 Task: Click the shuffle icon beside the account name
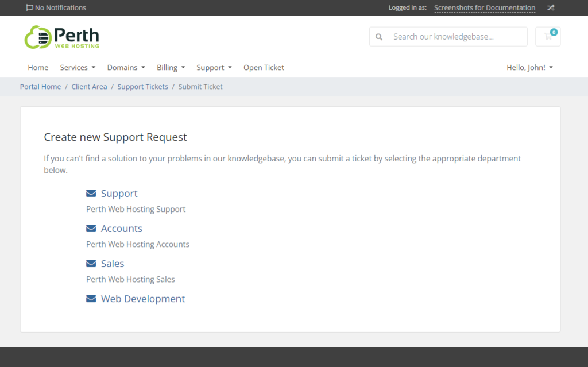tap(551, 7)
